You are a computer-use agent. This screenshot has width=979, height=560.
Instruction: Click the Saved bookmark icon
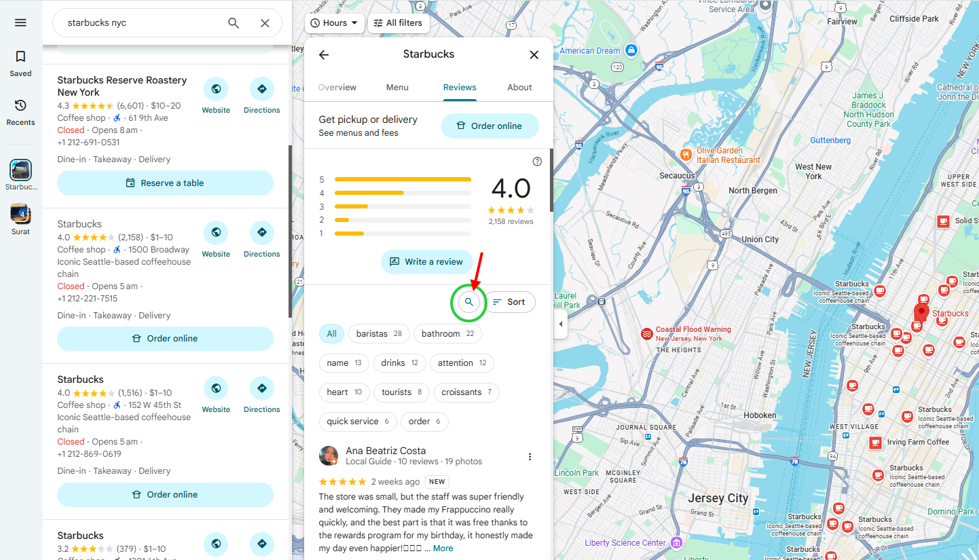[x=20, y=63]
